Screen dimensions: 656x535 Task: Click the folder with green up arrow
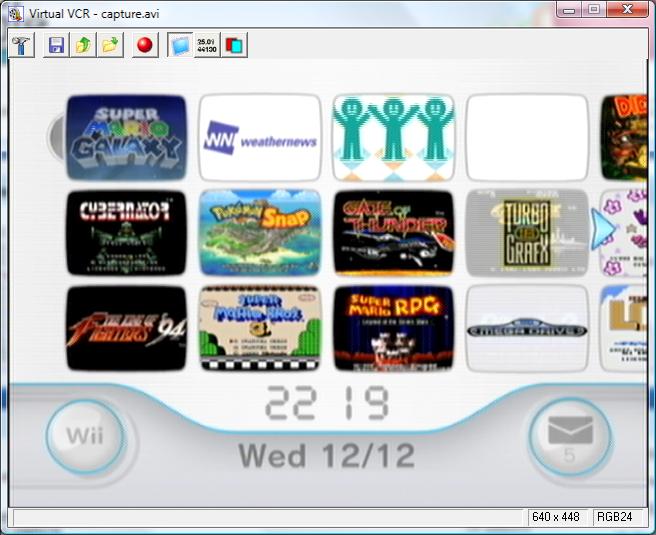[x=83, y=45]
